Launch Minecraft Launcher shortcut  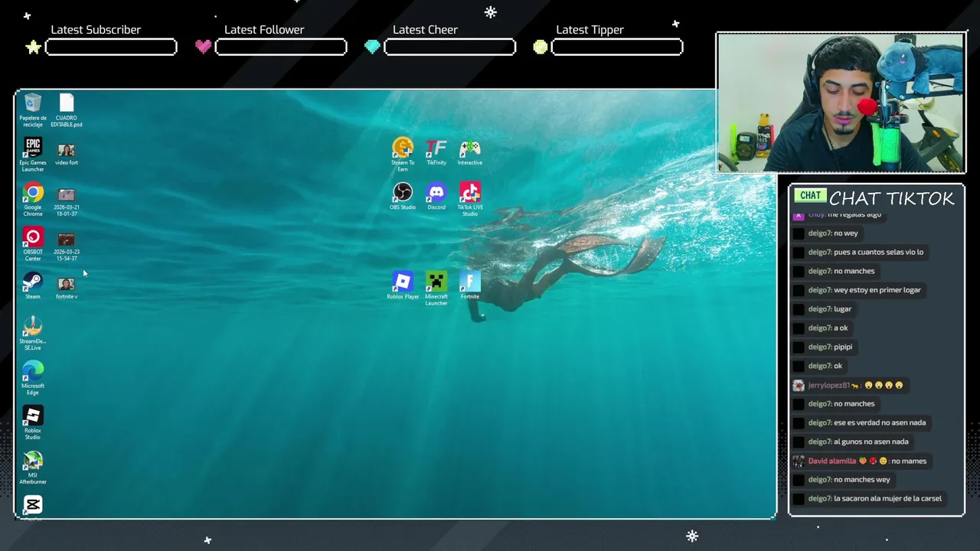(436, 289)
